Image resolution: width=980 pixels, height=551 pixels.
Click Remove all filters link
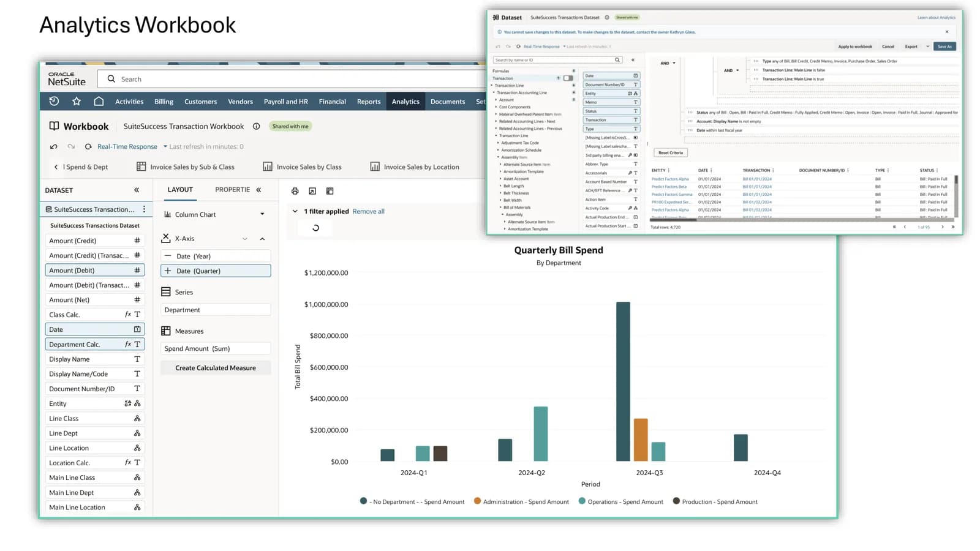click(x=369, y=211)
